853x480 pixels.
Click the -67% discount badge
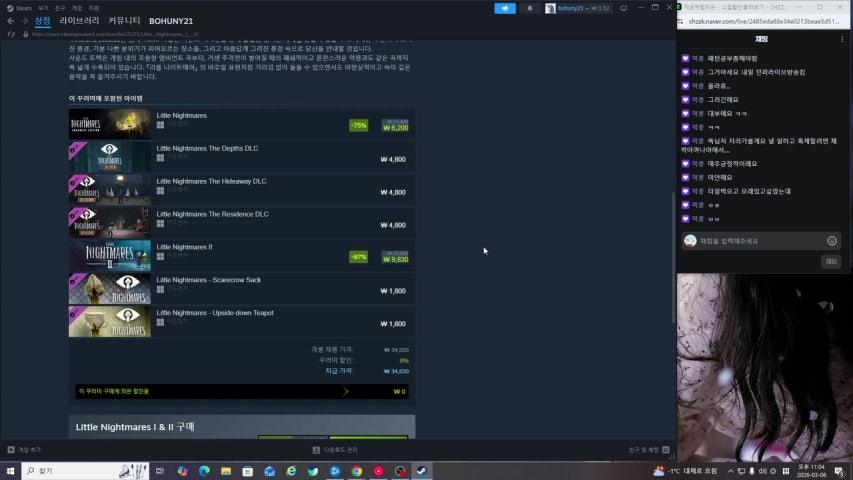pos(358,257)
